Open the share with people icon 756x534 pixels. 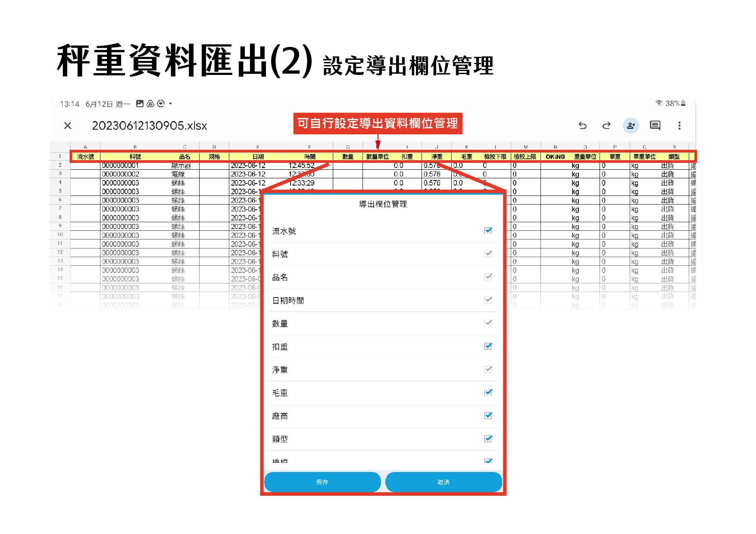(x=631, y=125)
